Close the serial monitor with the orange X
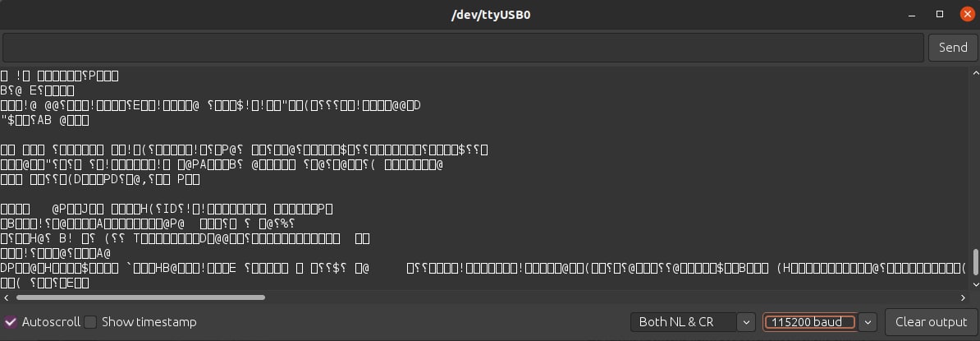The height and width of the screenshot is (341, 980). [966, 15]
